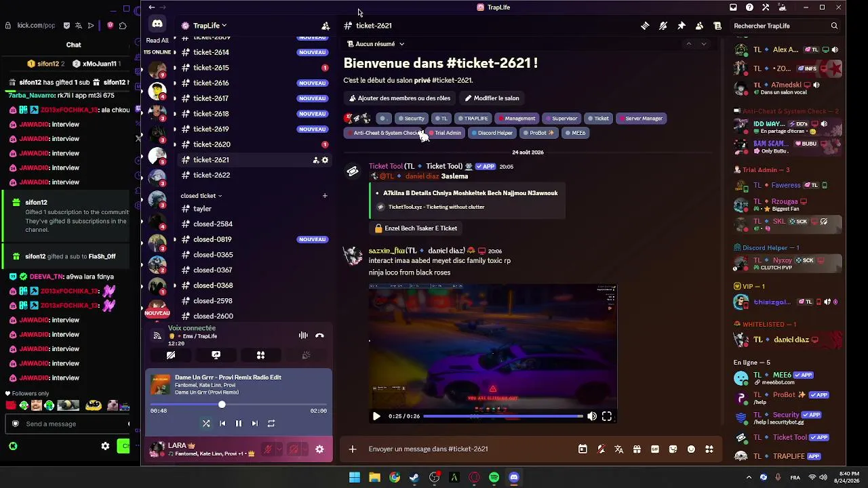Click Read All in server rail

click(x=157, y=41)
